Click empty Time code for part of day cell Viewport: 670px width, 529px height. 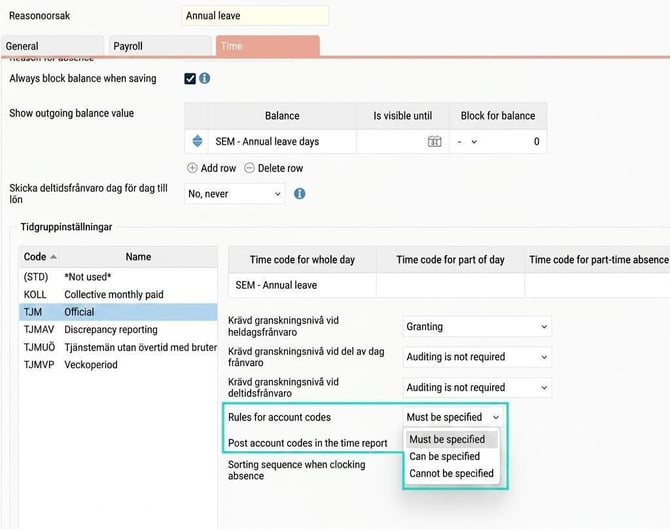pyautogui.click(x=450, y=285)
